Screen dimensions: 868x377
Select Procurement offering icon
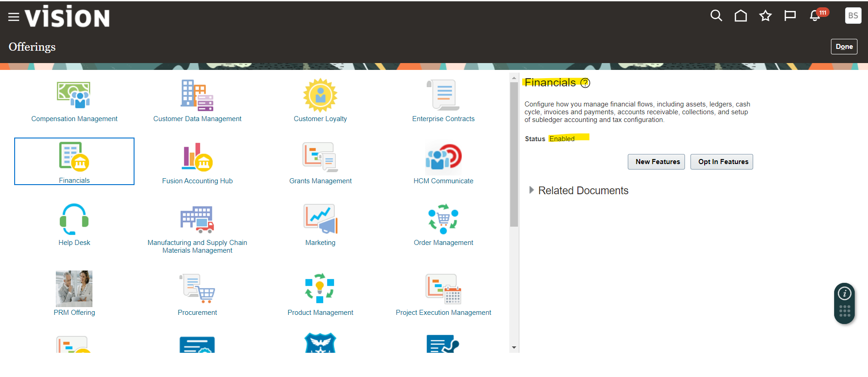click(x=197, y=288)
